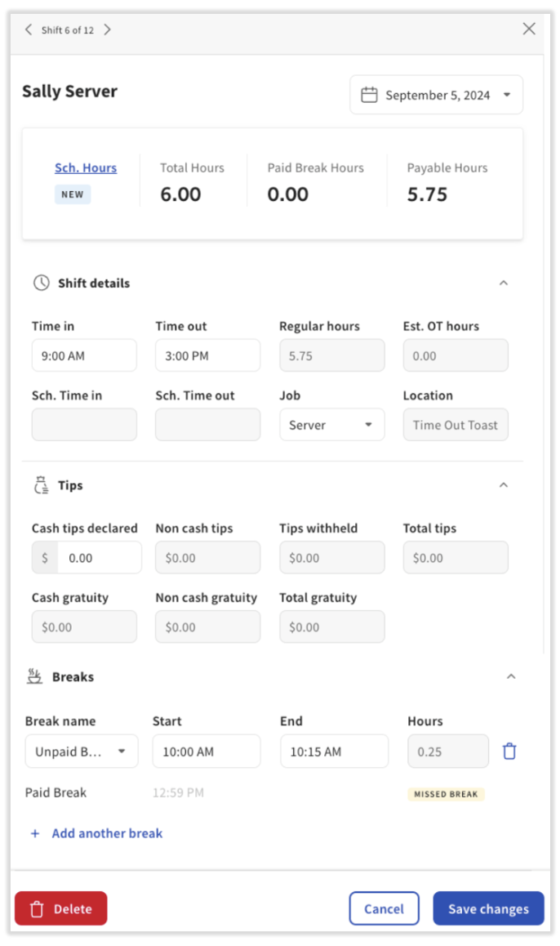
Task: Click the coffee break icon beside Breaks
Action: pos(33,676)
